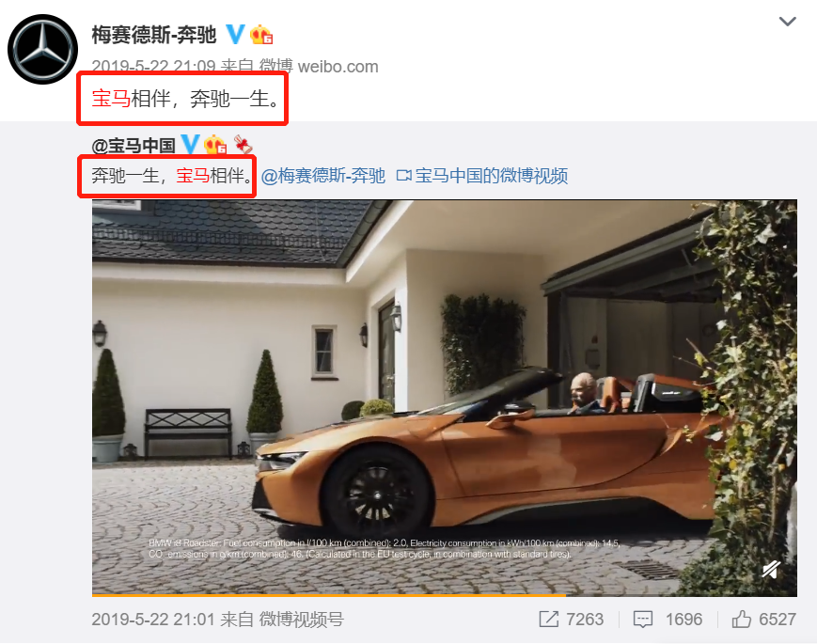
Task: Click the crown membership badge beside 梅赛德斯-奔驰
Action: 261,35
